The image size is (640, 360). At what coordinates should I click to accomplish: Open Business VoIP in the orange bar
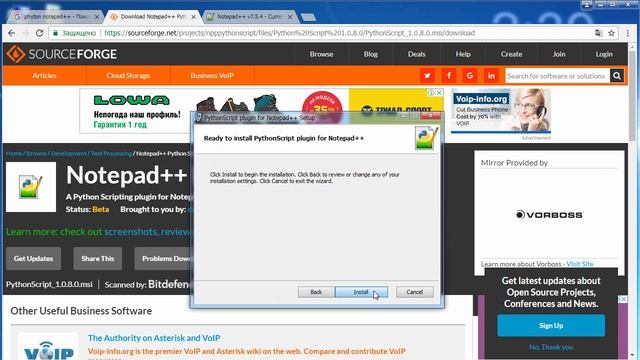(x=212, y=76)
